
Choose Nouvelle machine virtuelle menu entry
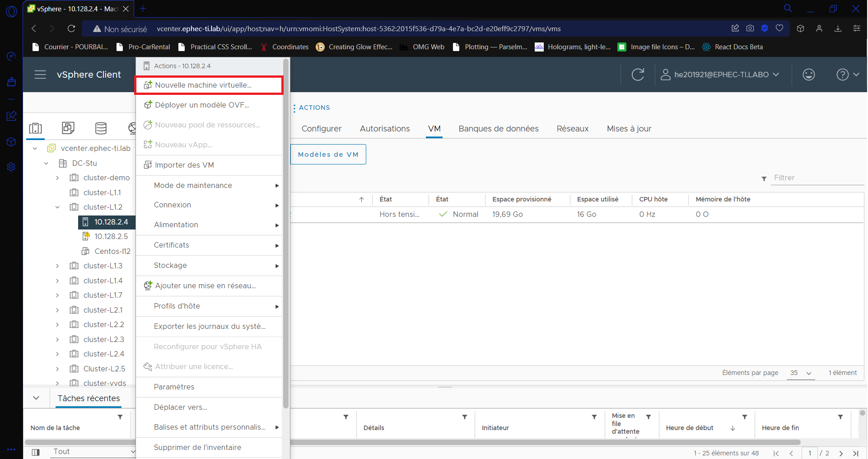coord(209,85)
